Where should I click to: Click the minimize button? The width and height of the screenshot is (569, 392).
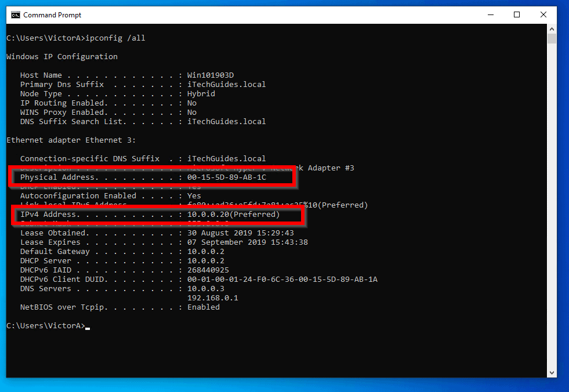(490, 14)
